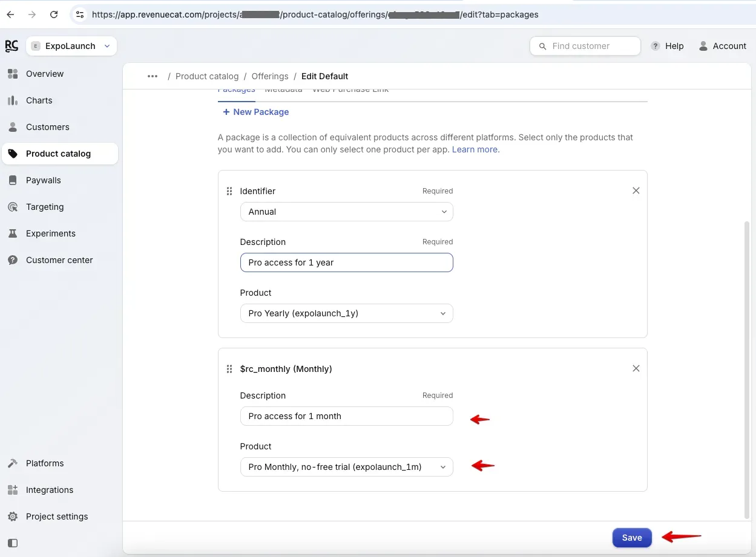Open the Help menu
Screen dimensions: 756x557
[667, 46]
